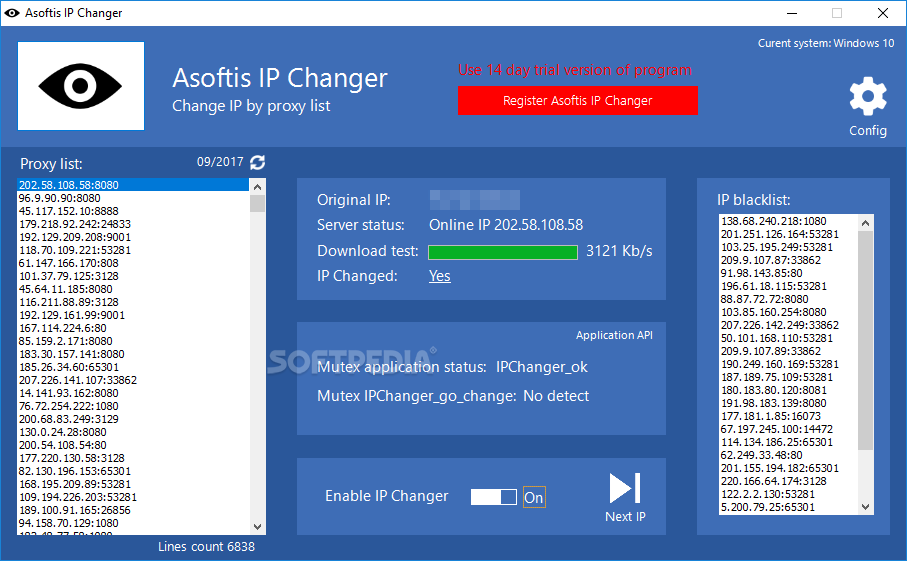Select proxy 200.54.108.54:80
The height and width of the screenshot is (561, 907).
click(x=133, y=445)
